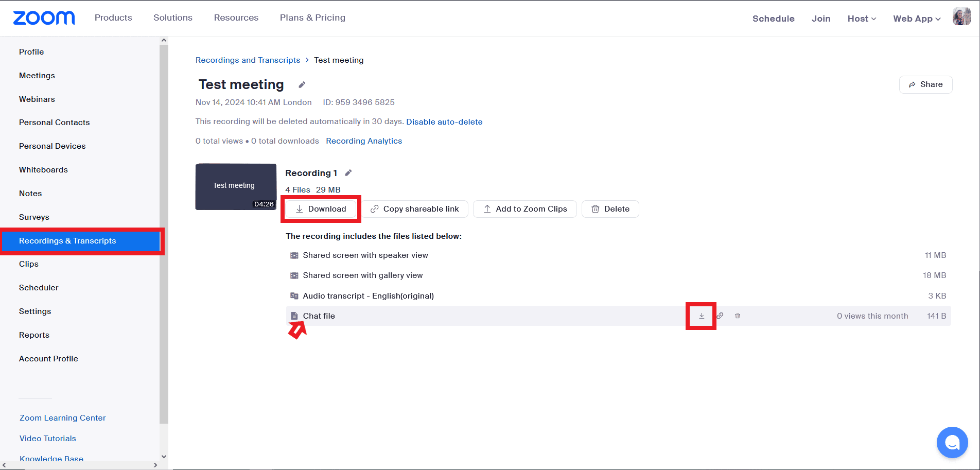Delete Chat file with trash icon
Image resolution: width=980 pixels, height=470 pixels.
point(738,316)
